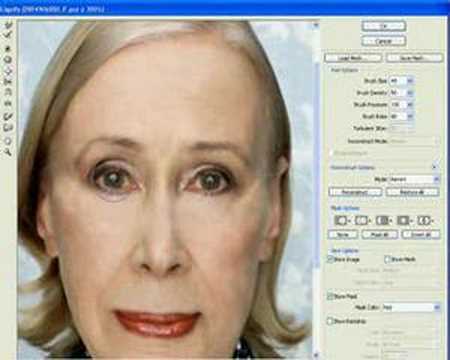Open the Brush Density slider arrow
Viewport: 450px width, 360px height.
tap(410, 93)
